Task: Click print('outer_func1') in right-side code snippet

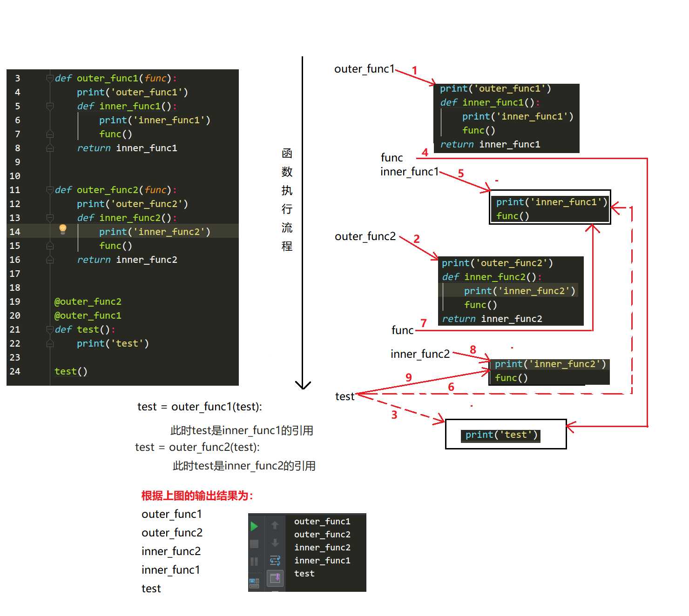Action: [x=495, y=89]
